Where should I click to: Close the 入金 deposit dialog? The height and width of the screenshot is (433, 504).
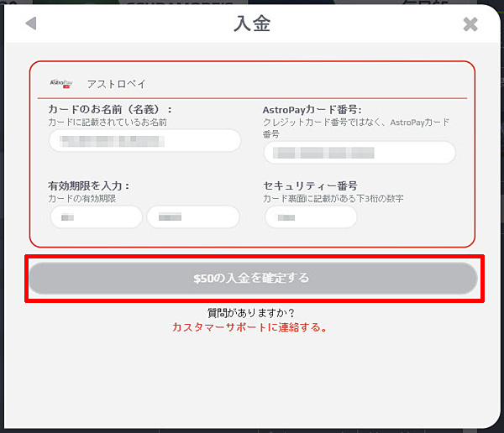(x=470, y=24)
